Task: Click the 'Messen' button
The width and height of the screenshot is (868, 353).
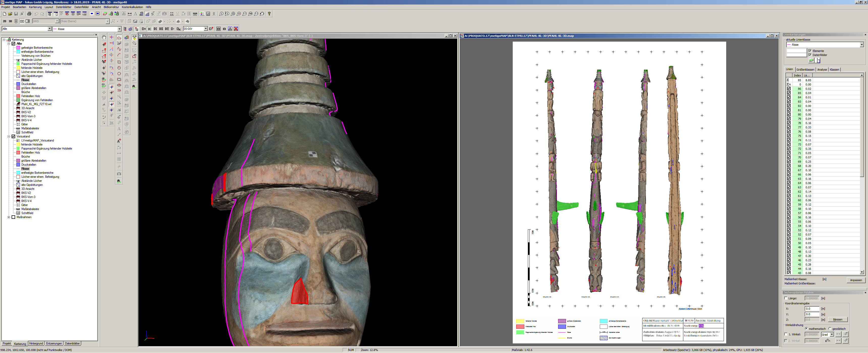Action: pyautogui.click(x=838, y=320)
